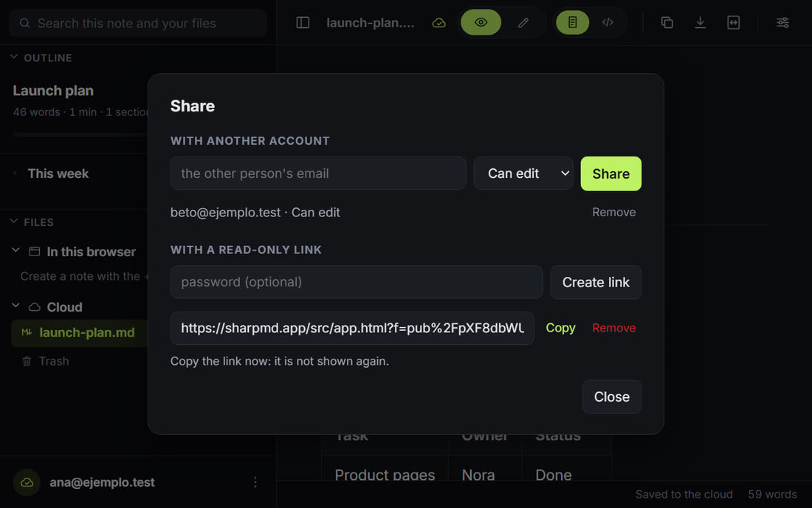Switch to edit mode pencil icon
Screen dimensions: 812x508
click(523, 23)
